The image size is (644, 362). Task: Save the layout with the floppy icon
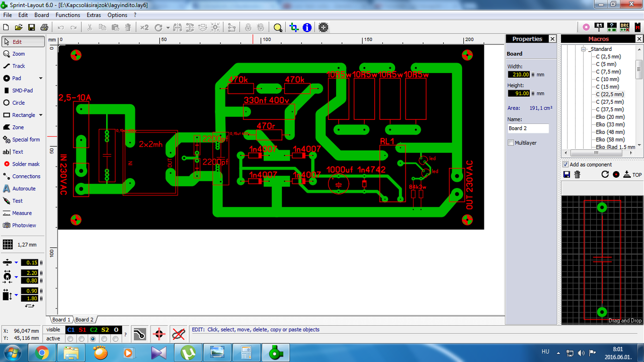point(31,27)
